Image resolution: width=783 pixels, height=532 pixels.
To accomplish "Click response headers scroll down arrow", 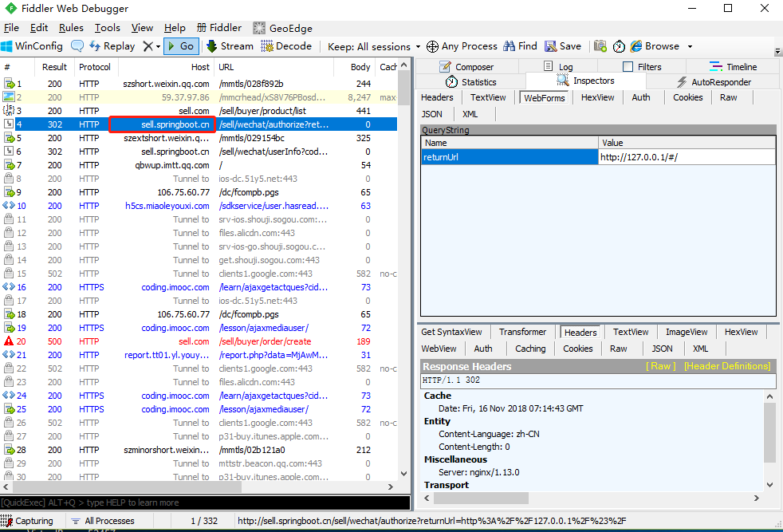I will point(769,485).
